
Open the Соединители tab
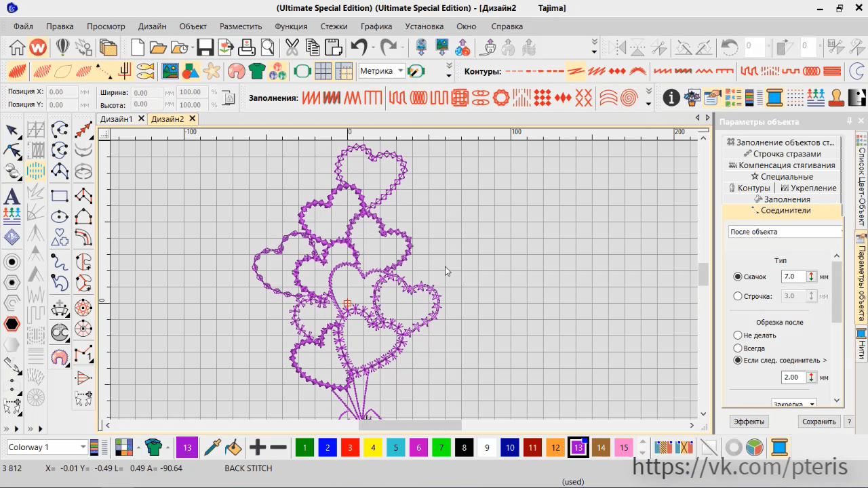click(781, 211)
